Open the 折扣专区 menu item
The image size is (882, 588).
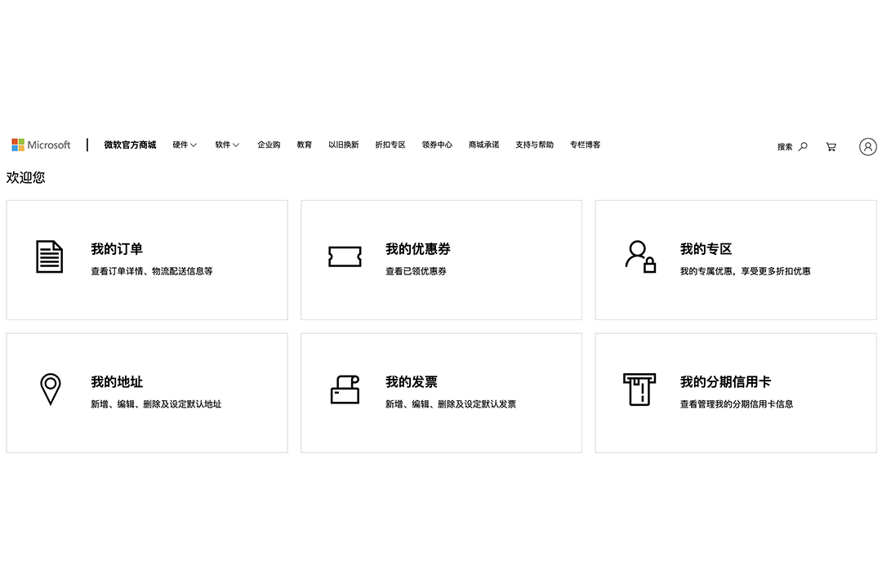[x=390, y=144]
